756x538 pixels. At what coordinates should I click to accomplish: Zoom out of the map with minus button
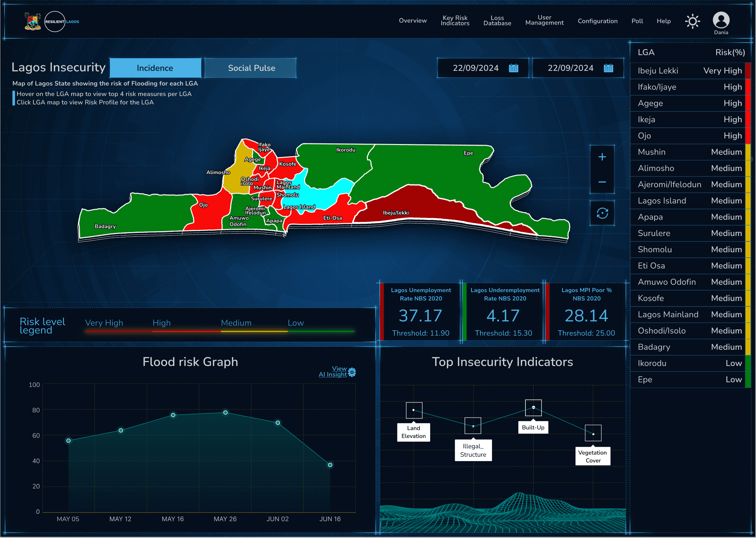(602, 182)
